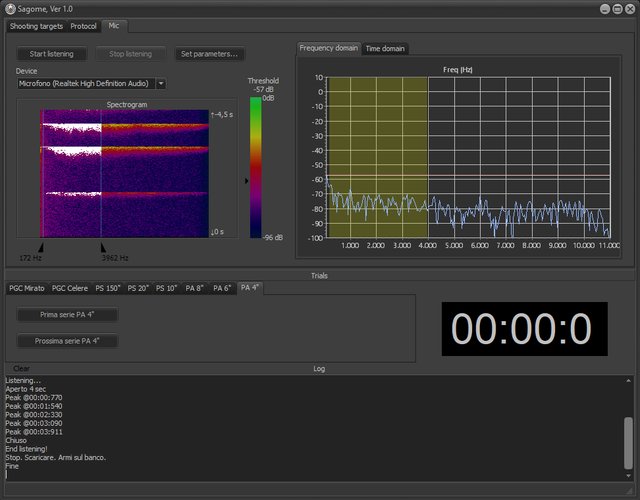This screenshot has height=500, width=640.
Task: Switch to the PA 6" trial tab
Action: (222, 288)
